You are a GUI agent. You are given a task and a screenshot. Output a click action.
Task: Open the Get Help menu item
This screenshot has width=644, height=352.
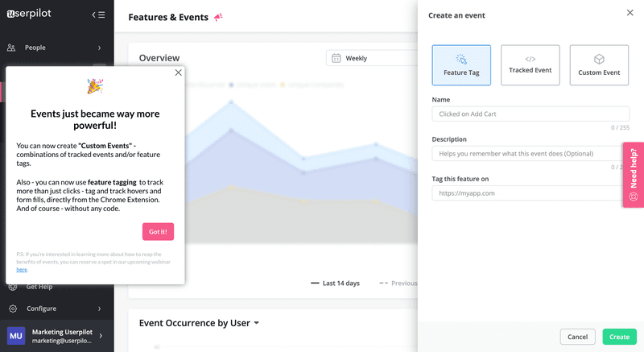pos(39,287)
